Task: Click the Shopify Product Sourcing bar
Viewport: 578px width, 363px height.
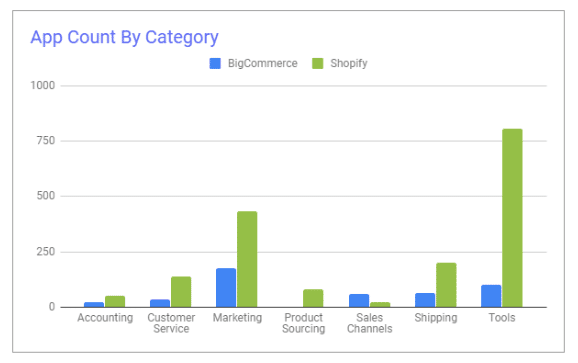Action: click(x=313, y=298)
